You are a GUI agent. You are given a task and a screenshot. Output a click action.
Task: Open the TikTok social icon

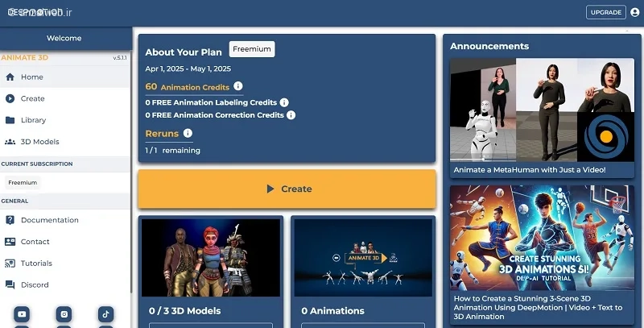click(x=106, y=314)
